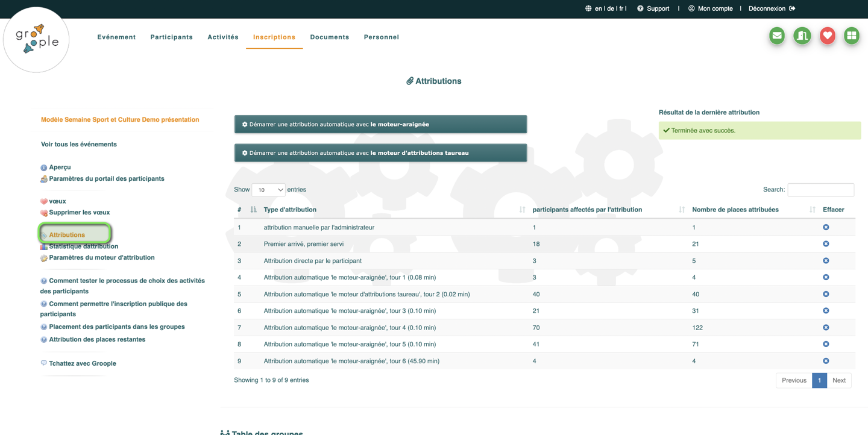Sort by Type d'attribution column arrows
The image size is (868, 435).
click(522, 210)
